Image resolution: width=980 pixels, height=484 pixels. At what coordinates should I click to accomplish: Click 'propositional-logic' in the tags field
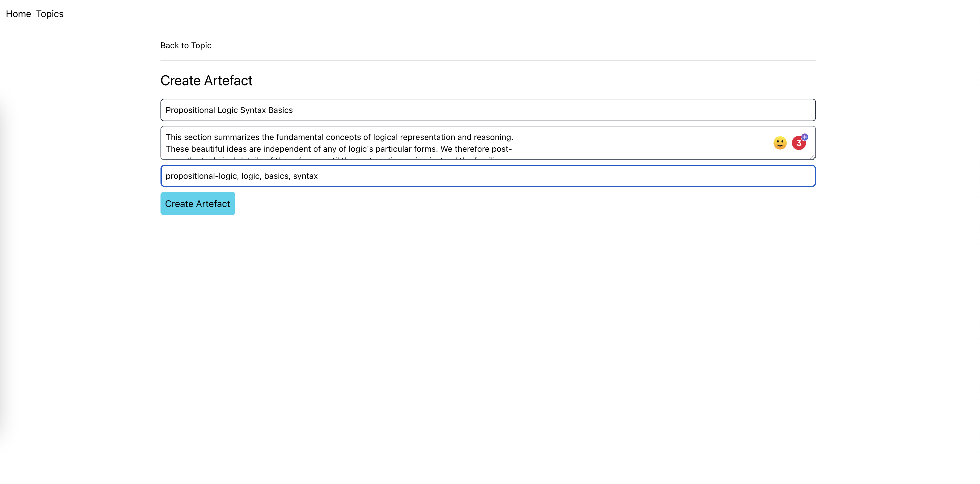(x=202, y=176)
